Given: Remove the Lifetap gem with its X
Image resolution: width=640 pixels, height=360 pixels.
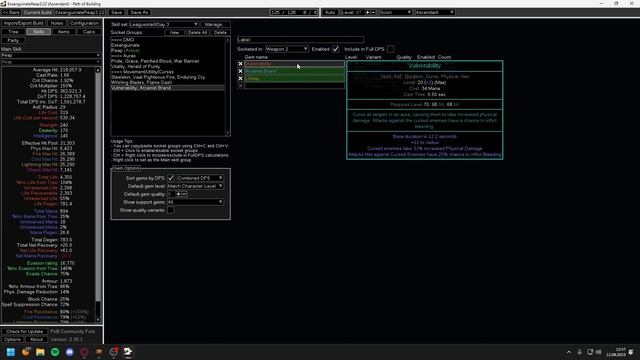Looking at the screenshot, I should tap(240, 78).
